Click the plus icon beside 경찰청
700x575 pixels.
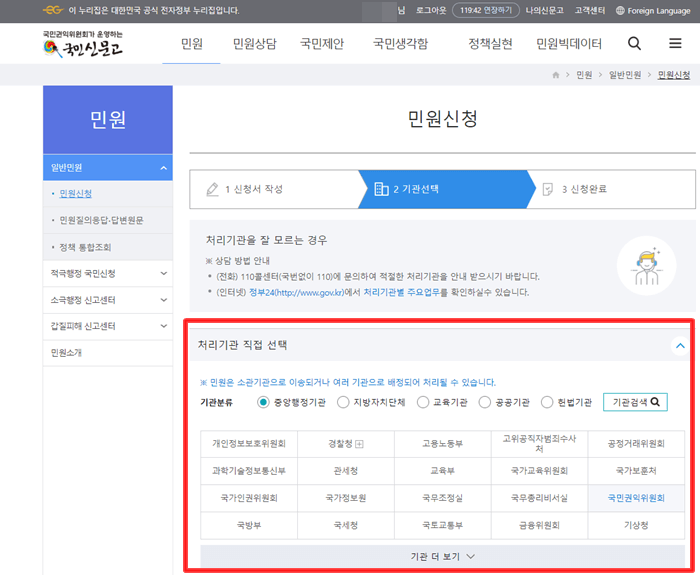click(359, 444)
